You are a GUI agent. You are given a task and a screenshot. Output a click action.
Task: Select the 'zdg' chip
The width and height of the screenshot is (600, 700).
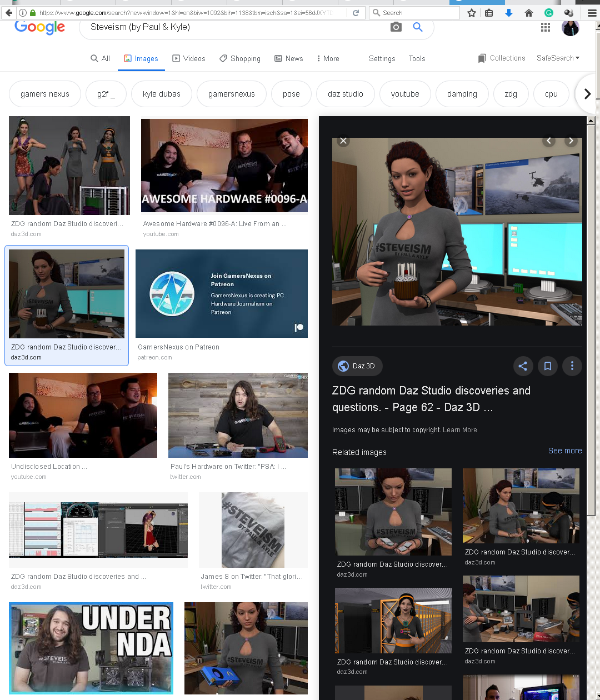(x=511, y=94)
